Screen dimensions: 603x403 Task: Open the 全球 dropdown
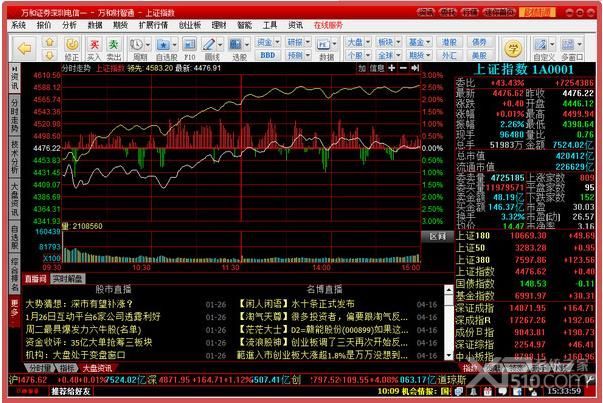[x=389, y=55]
